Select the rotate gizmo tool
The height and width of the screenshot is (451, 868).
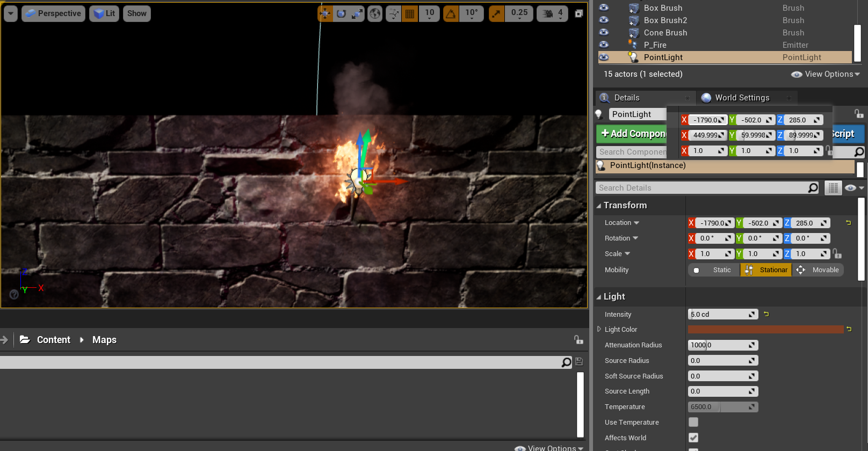pyautogui.click(x=341, y=13)
